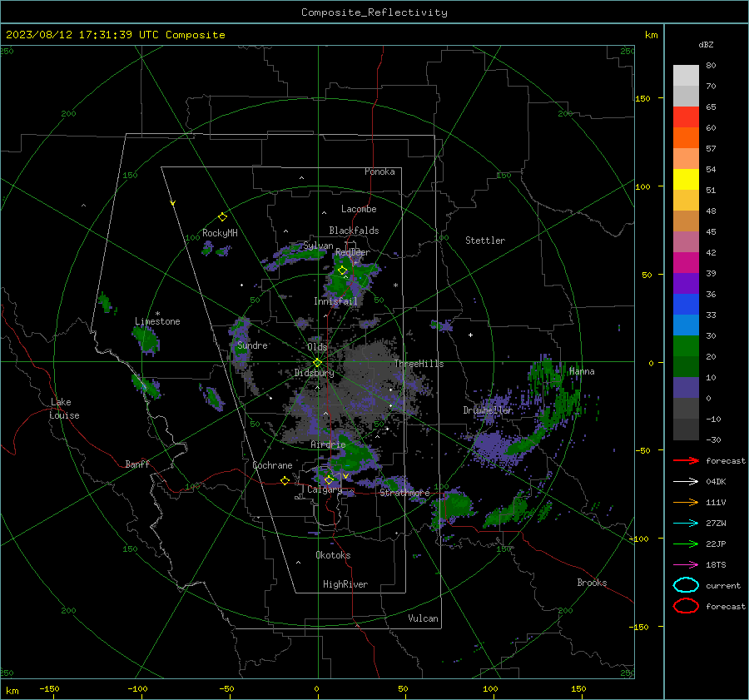Click the Sundre label
Image resolution: width=749 pixels, height=700 pixels.
[x=252, y=345]
